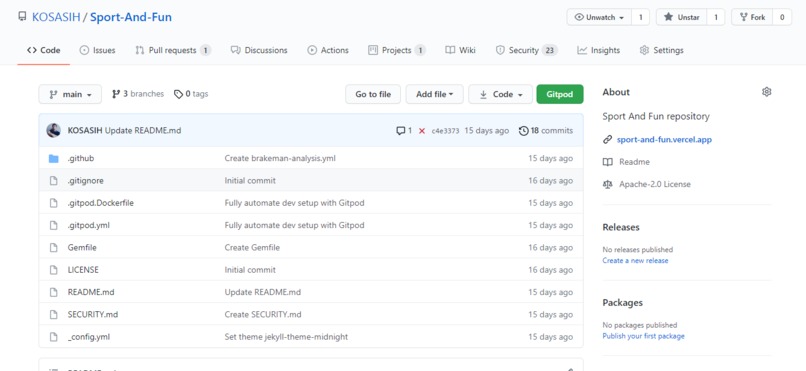Click the repository book icon beside KOSASIH
Viewport: 806px width, 371px height.
click(x=22, y=16)
